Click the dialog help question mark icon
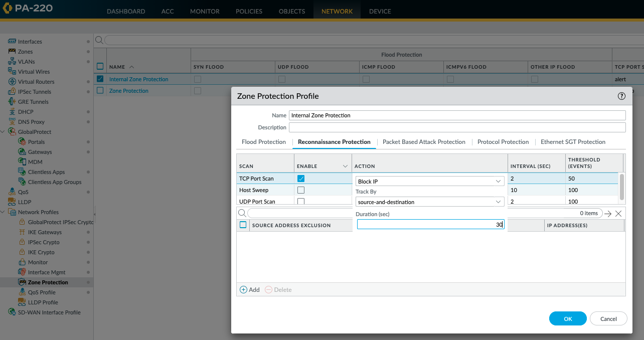This screenshot has width=644, height=340. (621, 96)
